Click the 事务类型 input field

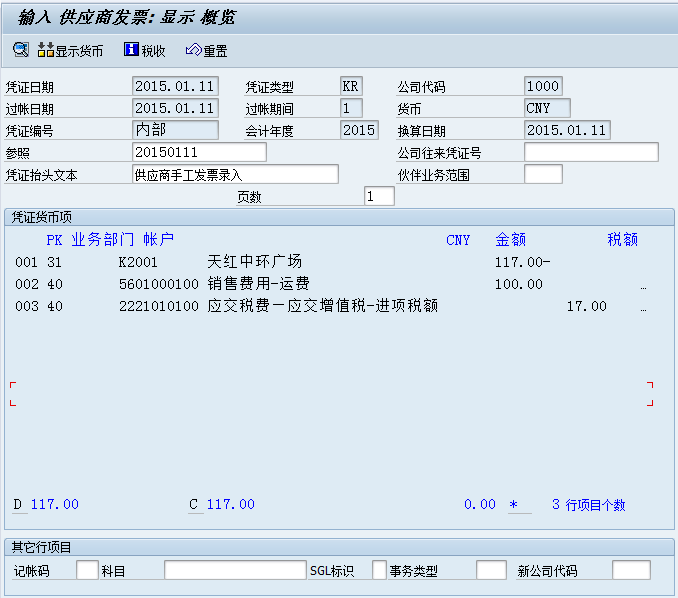click(491, 570)
